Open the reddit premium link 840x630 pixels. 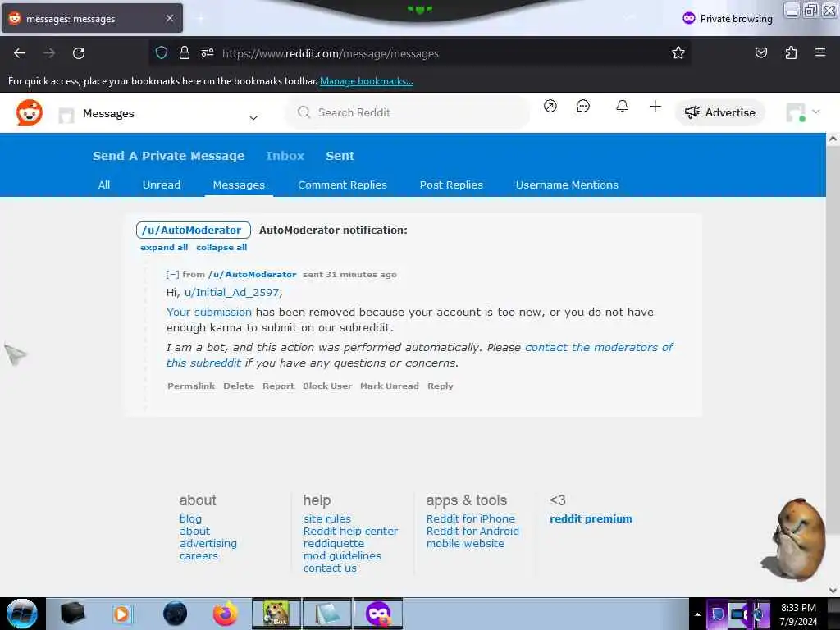pos(591,518)
